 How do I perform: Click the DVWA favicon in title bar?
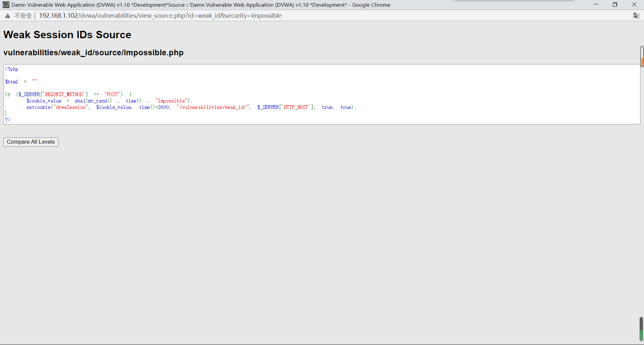point(6,5)
